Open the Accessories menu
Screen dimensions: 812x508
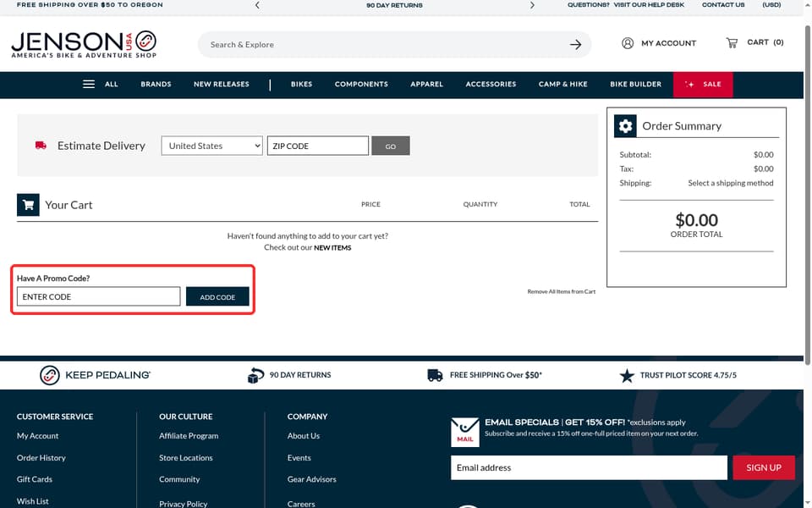tap(491, 84)
